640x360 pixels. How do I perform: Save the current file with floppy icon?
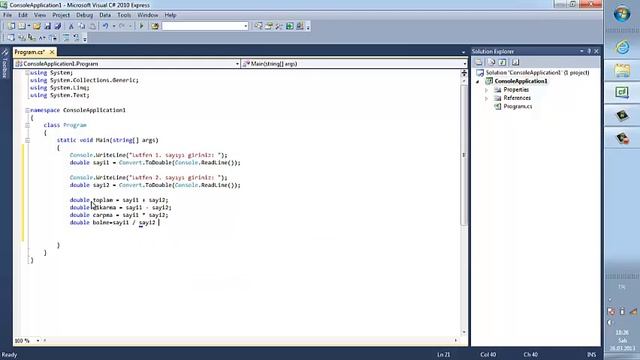click(47, 26)
